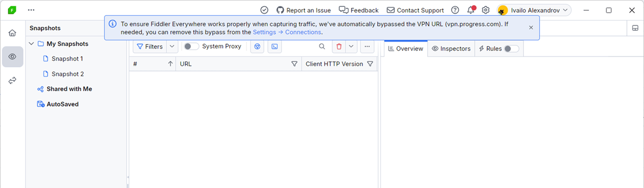Click the AutoSaved clock-file icon
Viewport: 644px width, 188px height.
pos(41,104)
